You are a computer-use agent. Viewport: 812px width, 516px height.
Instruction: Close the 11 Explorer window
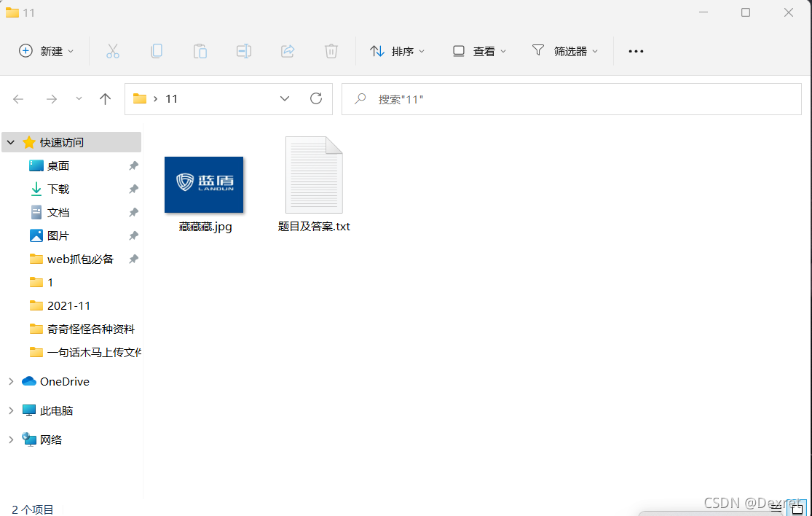[x=789, y=12]
